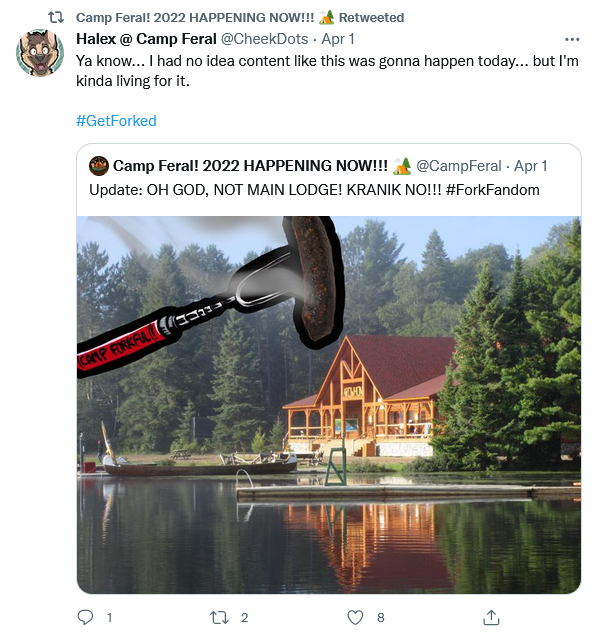Open the Camp Feral Retweeted header link
Viewport: 598px width, 638px height.
coord(240,17)
